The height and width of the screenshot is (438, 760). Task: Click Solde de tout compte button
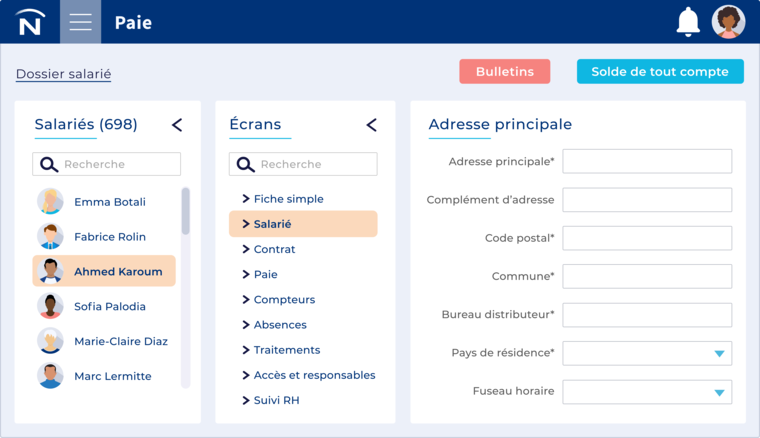point(660,72)
